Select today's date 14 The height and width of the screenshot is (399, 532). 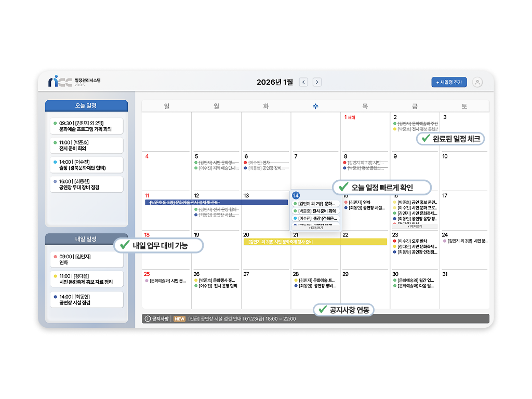(296, 195)
